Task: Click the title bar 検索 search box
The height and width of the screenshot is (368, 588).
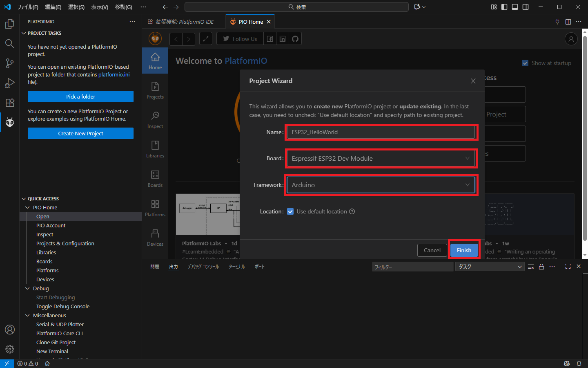Action: click(x=296, y=7)
